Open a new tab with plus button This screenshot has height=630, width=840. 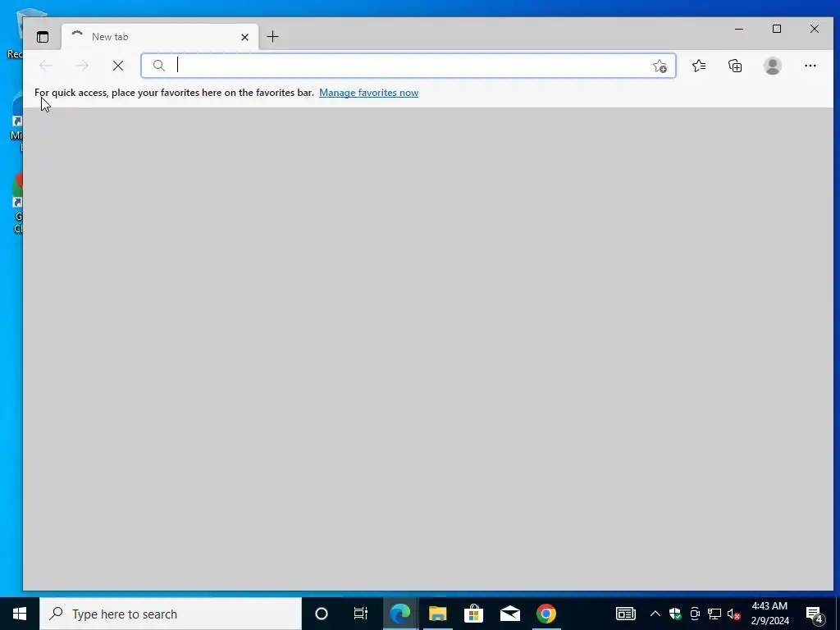pos(272,36)
